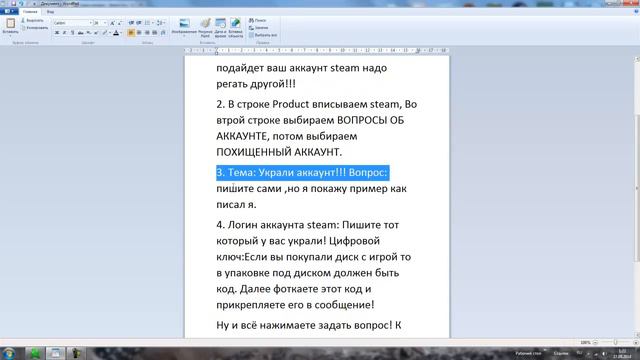Click the zoom out minus button
Viewport: 640px width, 360px height.
pyautogui.click(x=595, y=342)
